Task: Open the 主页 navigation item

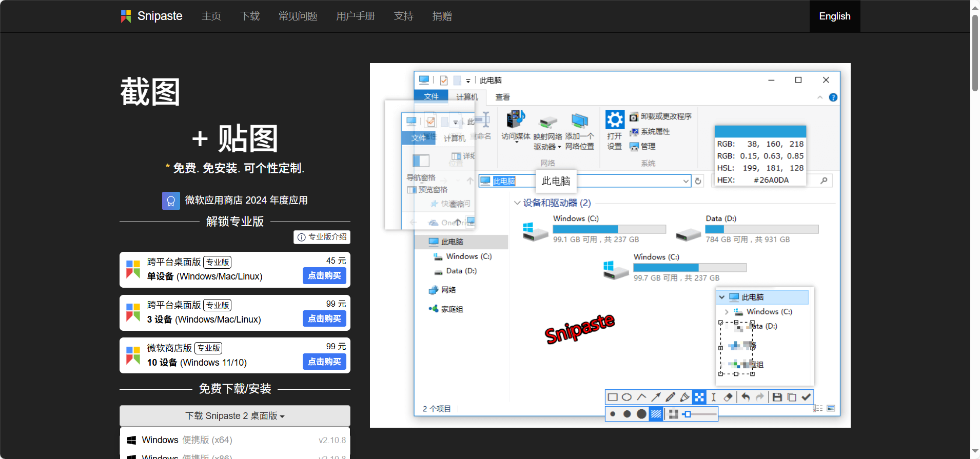Action: pos(211,16)
